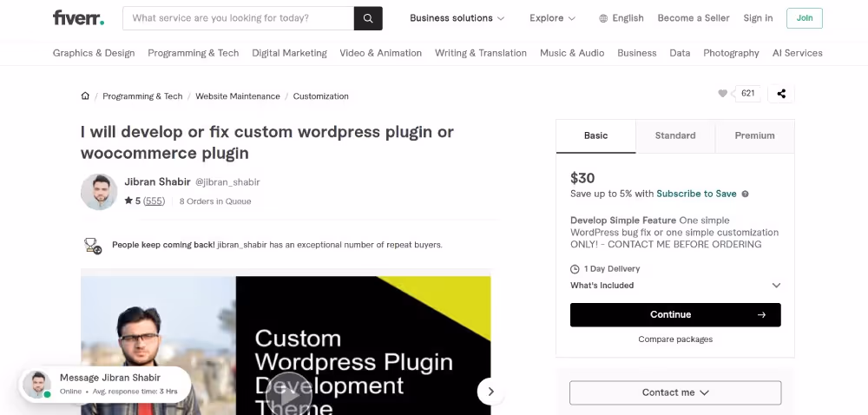Open the Business solutions dropdown
The image size is (868, 415).
click(457, 18)
